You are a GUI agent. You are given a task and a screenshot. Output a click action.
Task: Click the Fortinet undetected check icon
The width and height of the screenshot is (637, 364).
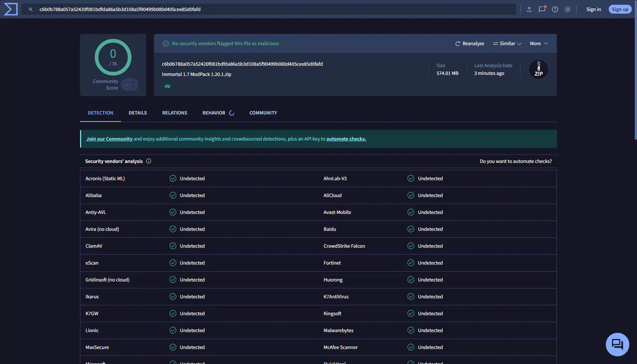(x=411, y=263)
